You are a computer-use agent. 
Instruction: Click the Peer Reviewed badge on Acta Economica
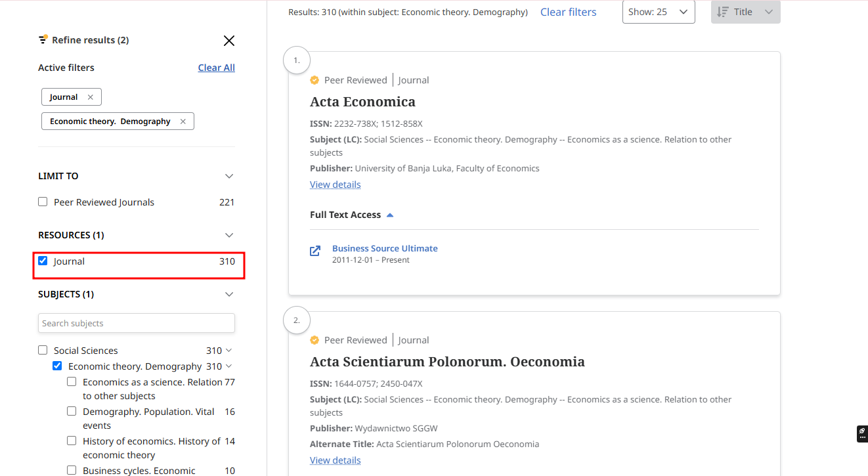click(315, 80)
